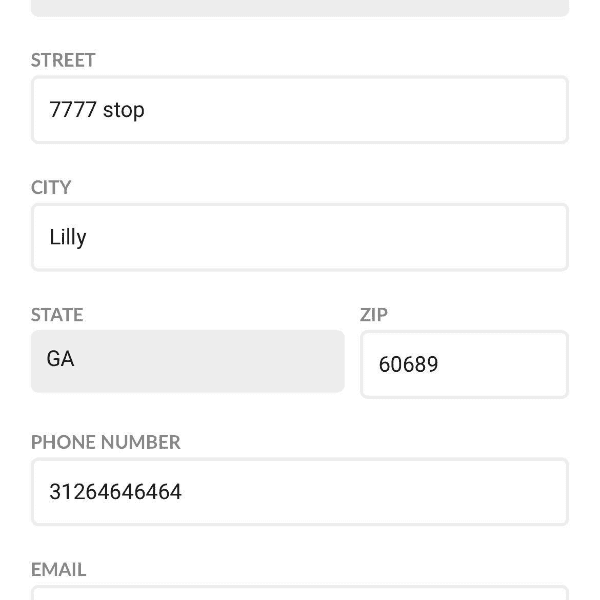Click the 'GA' state value

pos(60,359)
